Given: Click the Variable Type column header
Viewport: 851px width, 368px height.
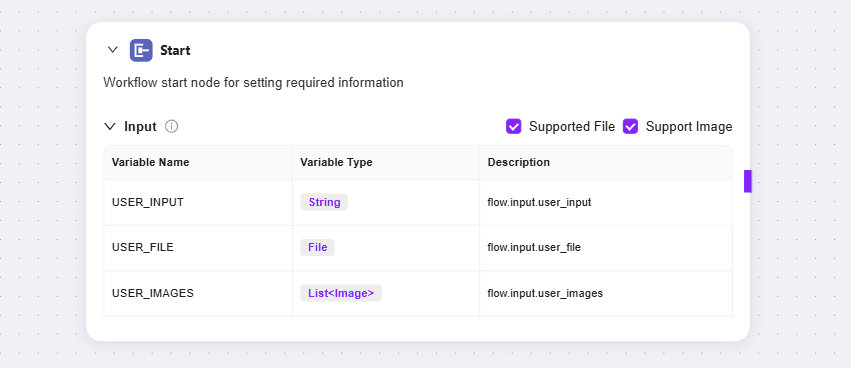Looking at the screenshot, I should point(336,162).
